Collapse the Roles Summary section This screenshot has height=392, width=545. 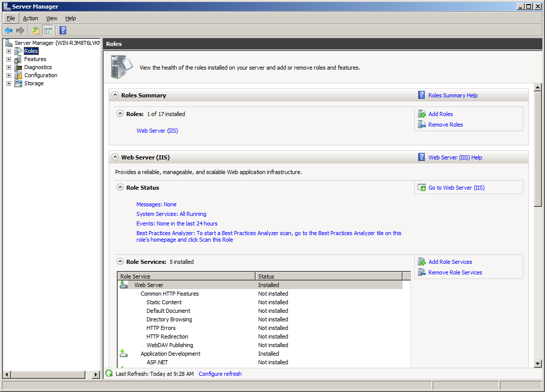115,95
